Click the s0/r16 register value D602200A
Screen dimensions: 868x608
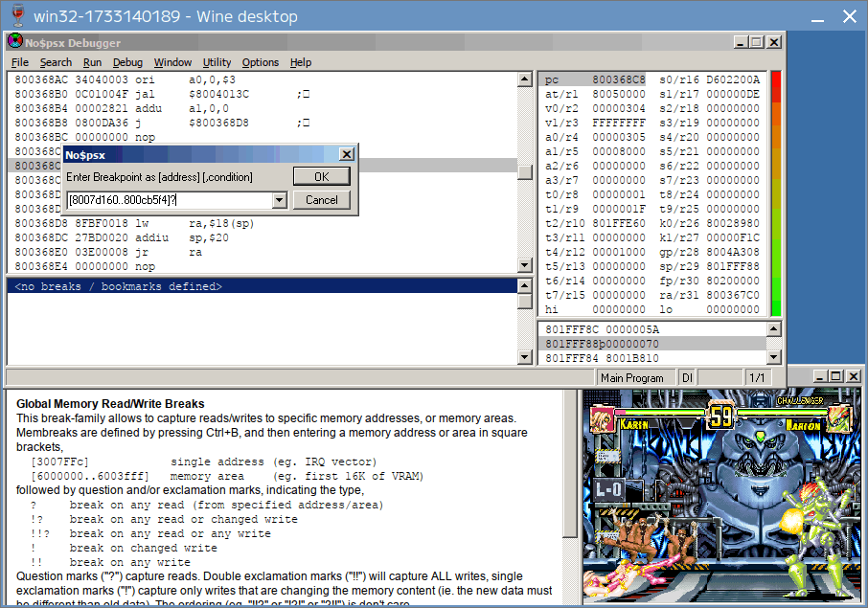(733, 79)
